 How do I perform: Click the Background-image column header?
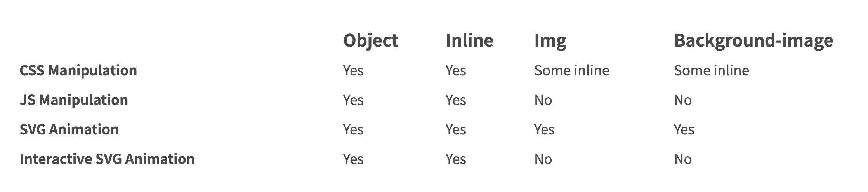[x=753, y=41]
